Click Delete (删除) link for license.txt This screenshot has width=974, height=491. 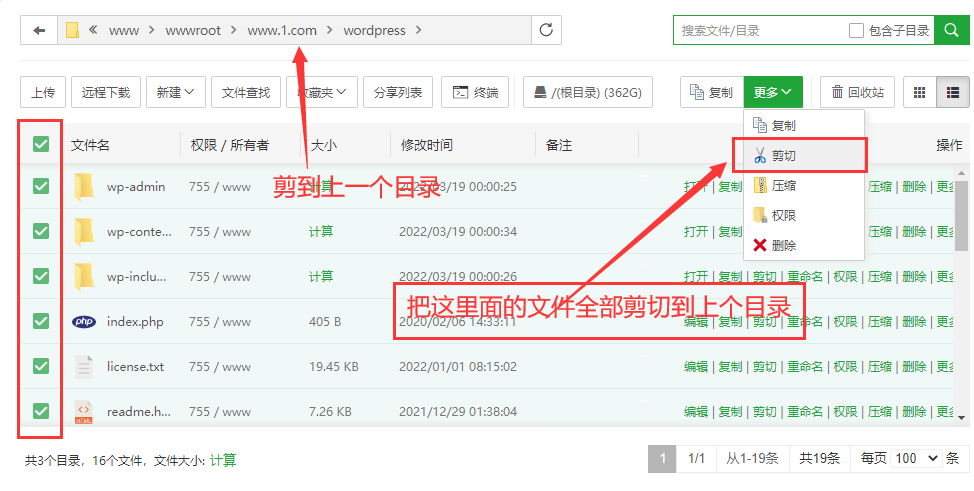(x=914, y=367)
